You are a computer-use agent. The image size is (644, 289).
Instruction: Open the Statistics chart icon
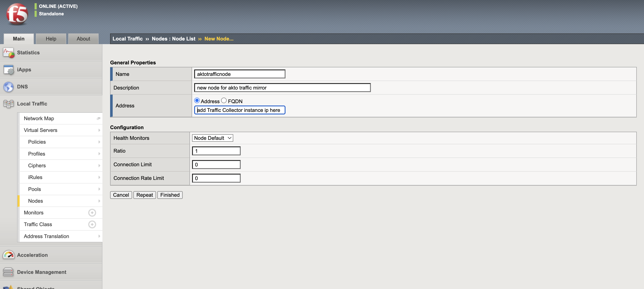pyautogui.click(x=9, y=53)
